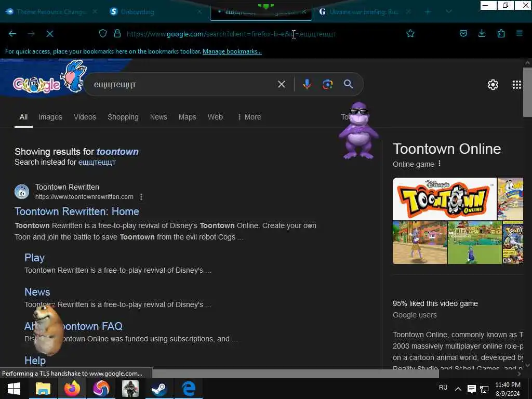Open the Play sitelink
Image resolution: width=532 pixels, height=399 pixels.
(x=34, y=258)
